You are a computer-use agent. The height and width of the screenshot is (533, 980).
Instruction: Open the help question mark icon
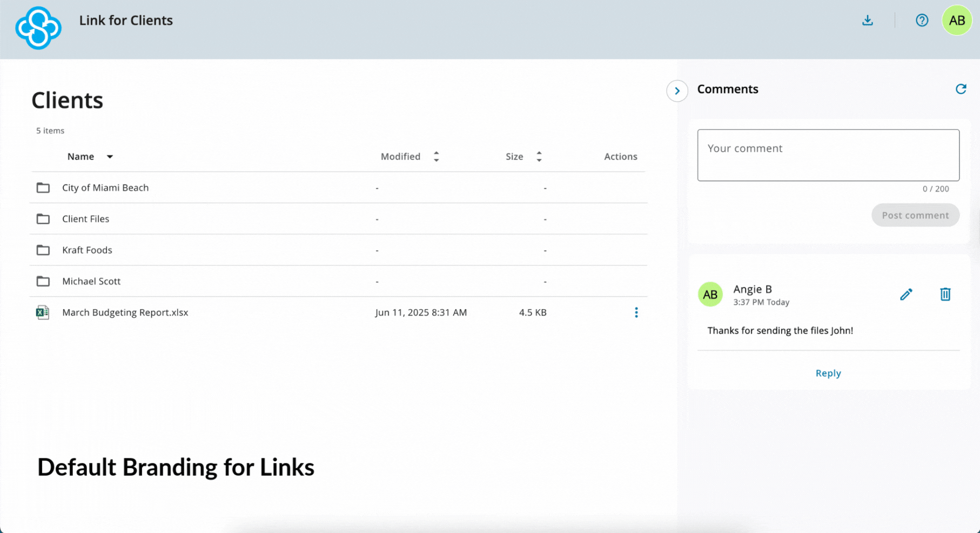click(922, 21)
